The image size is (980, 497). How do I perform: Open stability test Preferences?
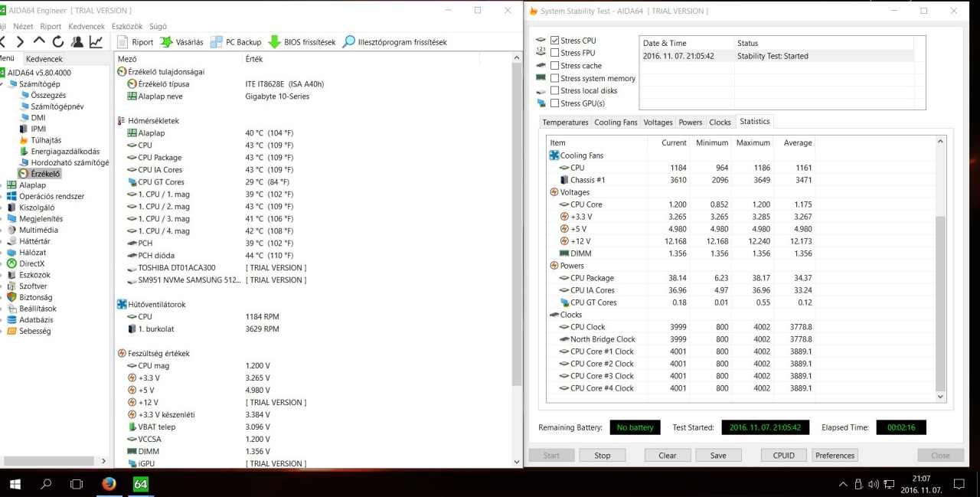(835, 455)
